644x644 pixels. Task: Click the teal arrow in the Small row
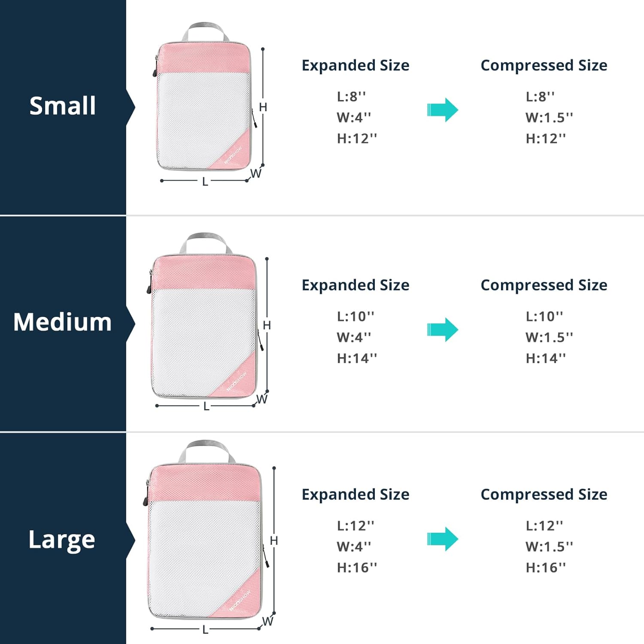click(x=443, y=110)
